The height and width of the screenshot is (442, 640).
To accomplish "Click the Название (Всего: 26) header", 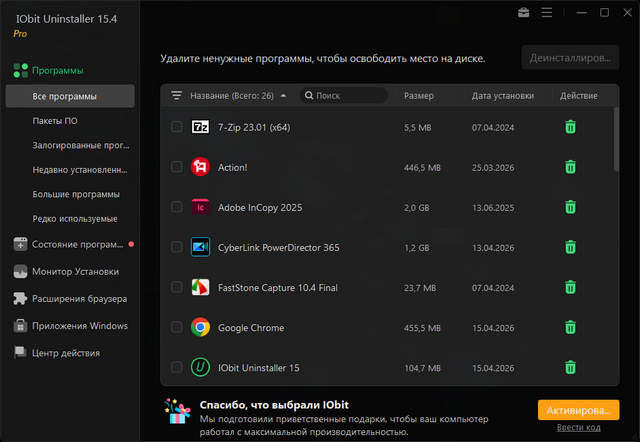I will [232, 96].
